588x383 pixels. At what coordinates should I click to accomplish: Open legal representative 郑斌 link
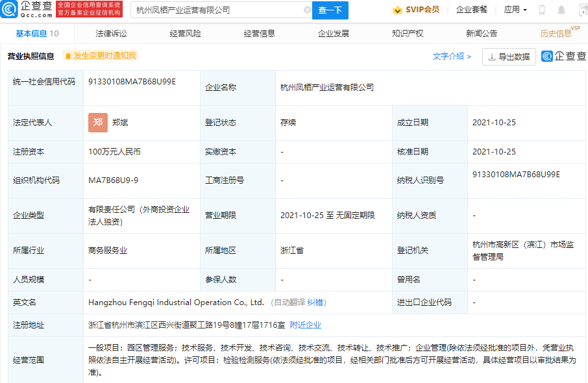click(x=120, y=123)
